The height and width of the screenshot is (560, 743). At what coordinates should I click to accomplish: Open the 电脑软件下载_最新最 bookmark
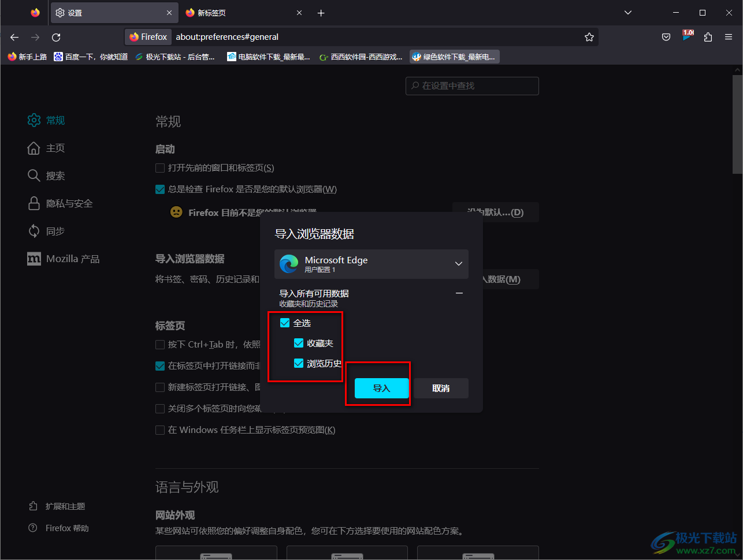(269, 57)
